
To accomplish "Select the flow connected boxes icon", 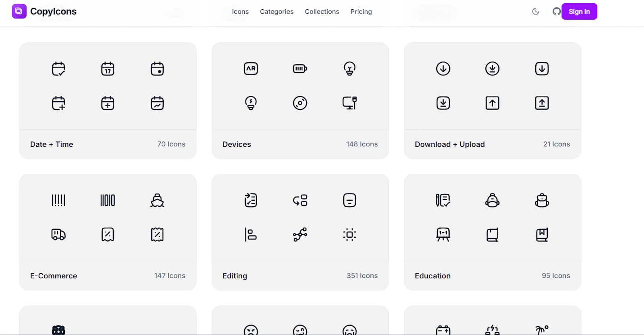I will tap(300, 200).
